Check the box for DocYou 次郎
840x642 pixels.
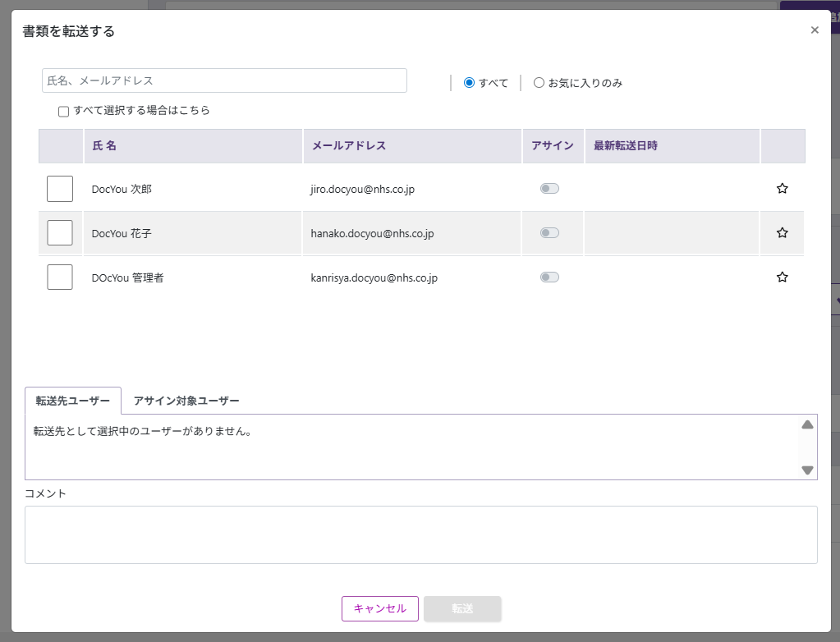(60, 189)
